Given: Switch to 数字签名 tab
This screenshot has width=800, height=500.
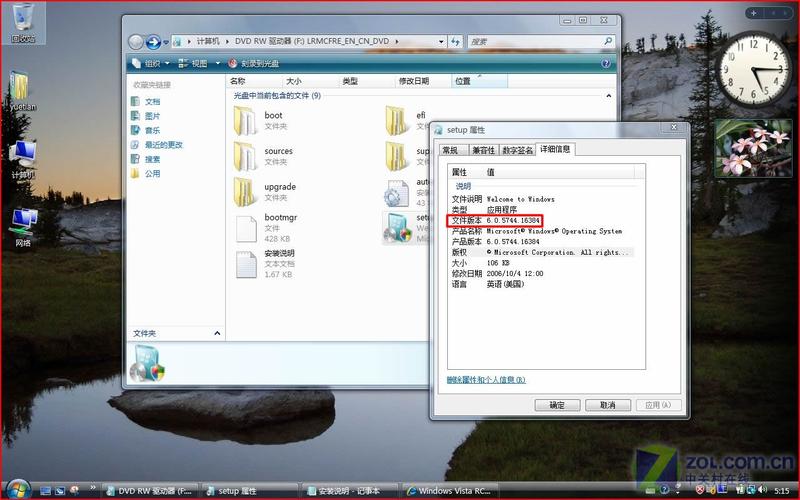Looking at the screenshot, I should pyautogui.click(x=517, y=150).
